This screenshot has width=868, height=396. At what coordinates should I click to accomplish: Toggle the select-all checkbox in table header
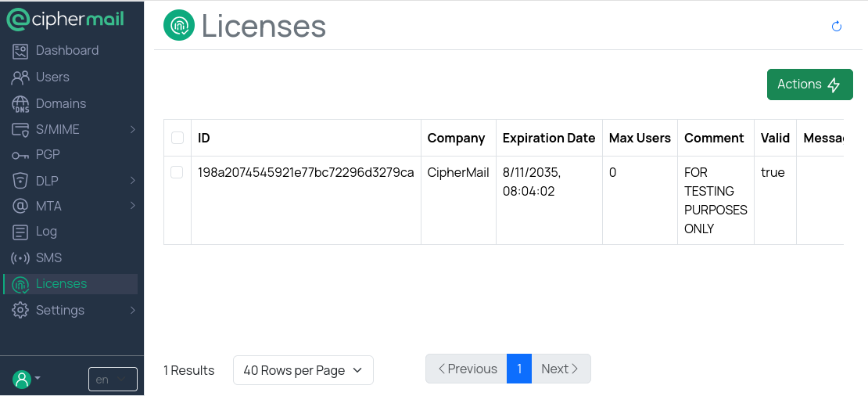point(178,138)
